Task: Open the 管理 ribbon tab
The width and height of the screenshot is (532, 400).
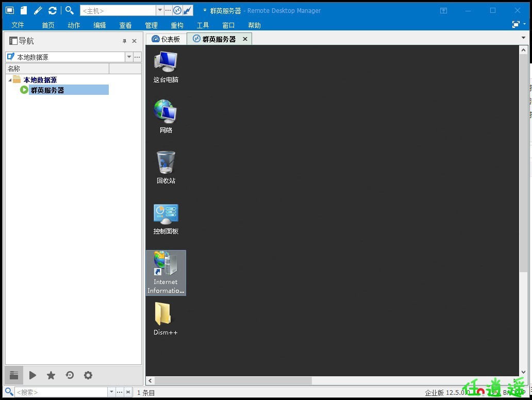Action: tap(151, 25)
